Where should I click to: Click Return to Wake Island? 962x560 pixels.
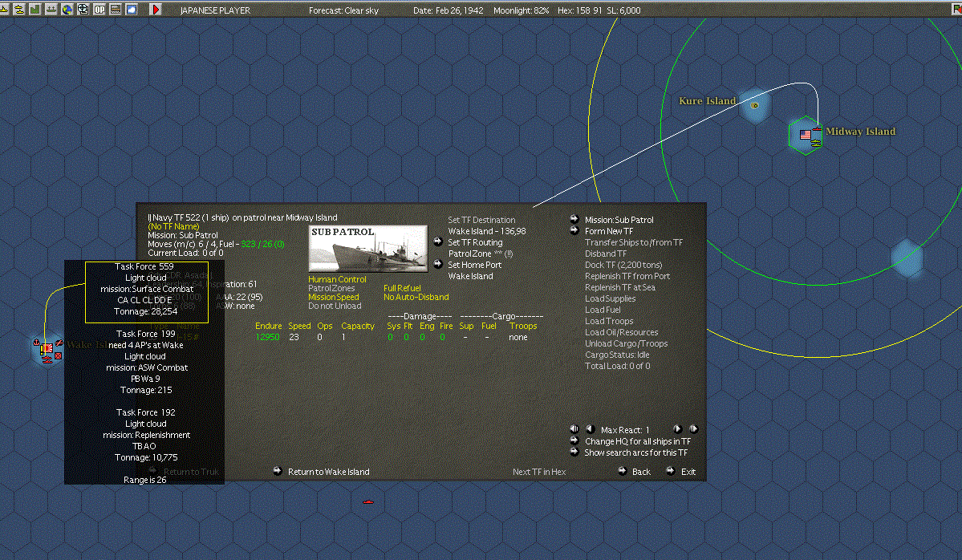coord(328,472)
